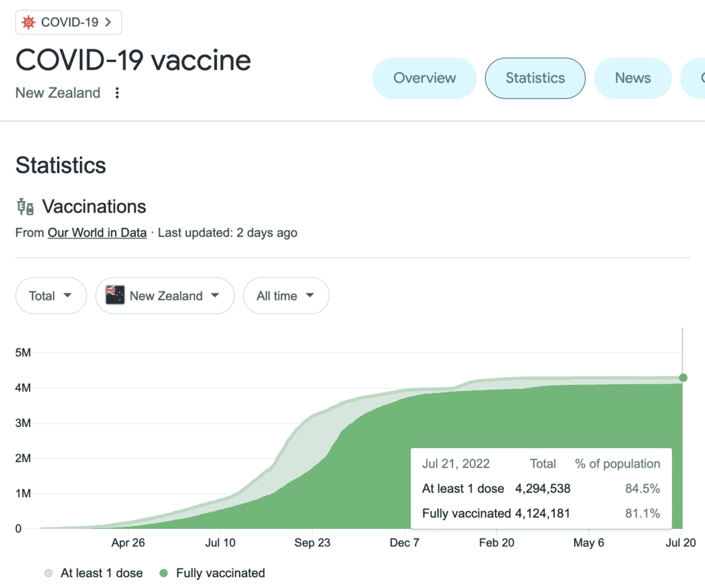Click the green data point on the chart
This screenshot has width=705, height=588.
683,377
